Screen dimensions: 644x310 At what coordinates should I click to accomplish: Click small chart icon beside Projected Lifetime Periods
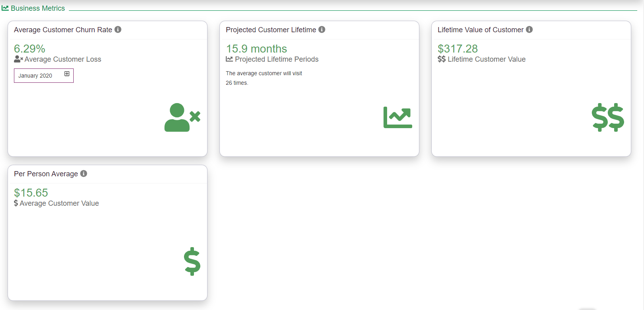[x=229, y=59]
